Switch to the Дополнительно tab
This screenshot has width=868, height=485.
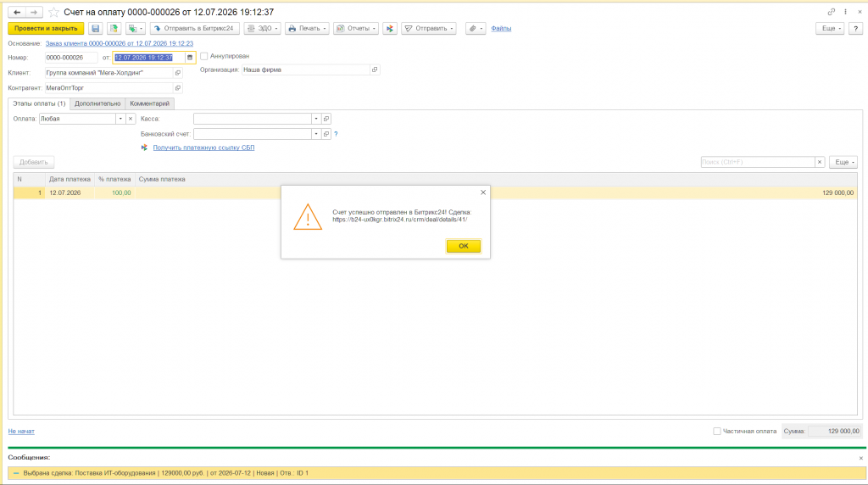97,103
